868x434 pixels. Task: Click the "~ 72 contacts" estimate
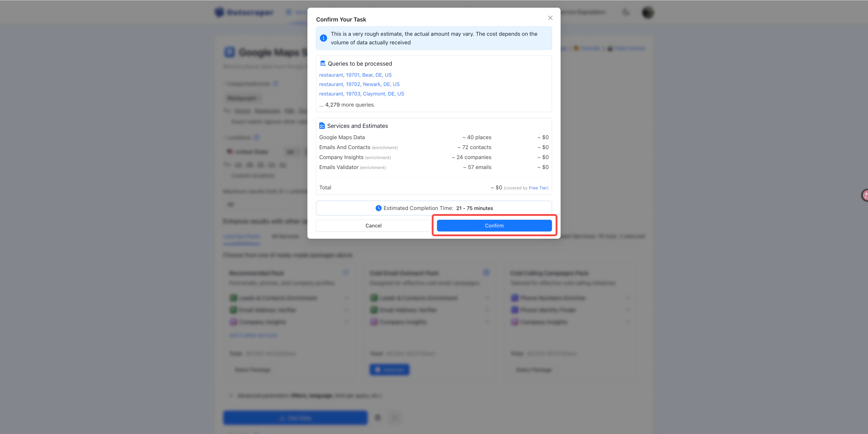[x=474, y=147]
